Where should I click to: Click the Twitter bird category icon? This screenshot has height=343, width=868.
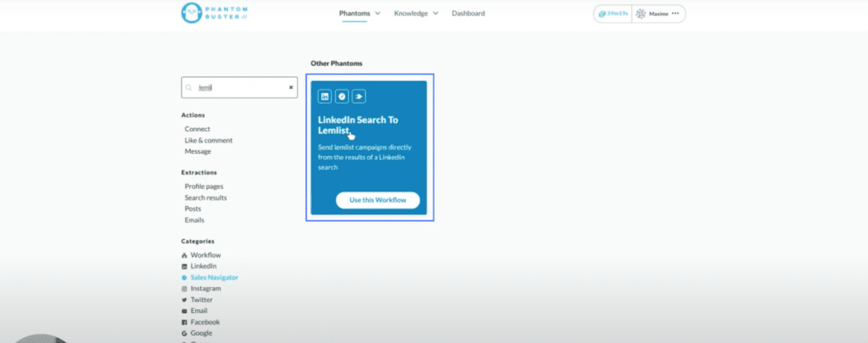(184, 300)
